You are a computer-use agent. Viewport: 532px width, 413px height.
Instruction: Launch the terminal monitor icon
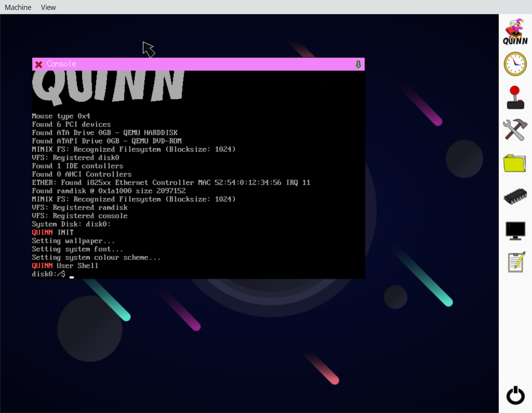point(515,231)
